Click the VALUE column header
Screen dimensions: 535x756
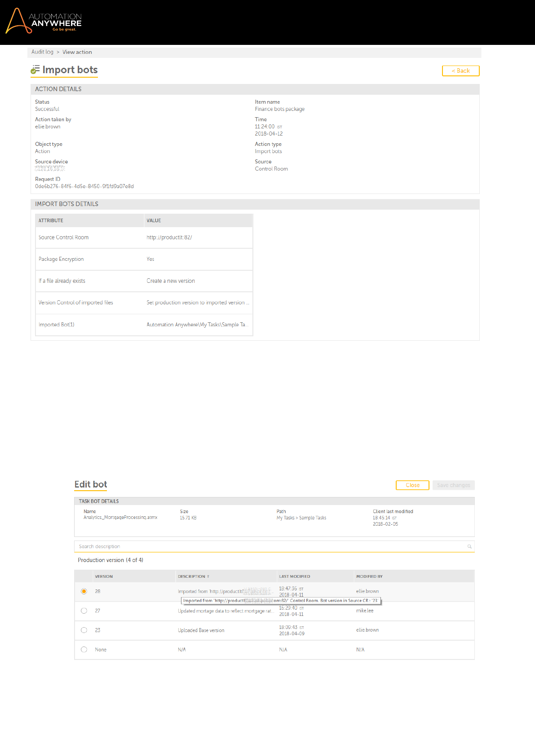click(x=154, y=220)
